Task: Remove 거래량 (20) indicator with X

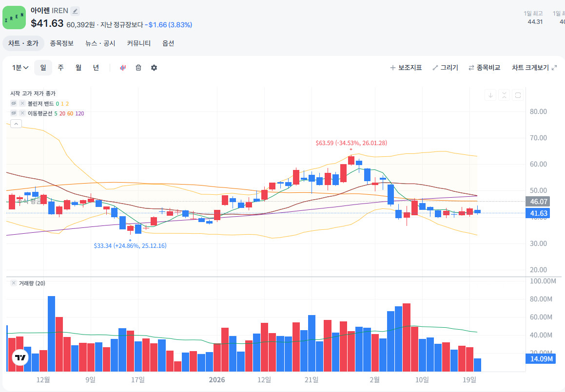Action: 13,283
